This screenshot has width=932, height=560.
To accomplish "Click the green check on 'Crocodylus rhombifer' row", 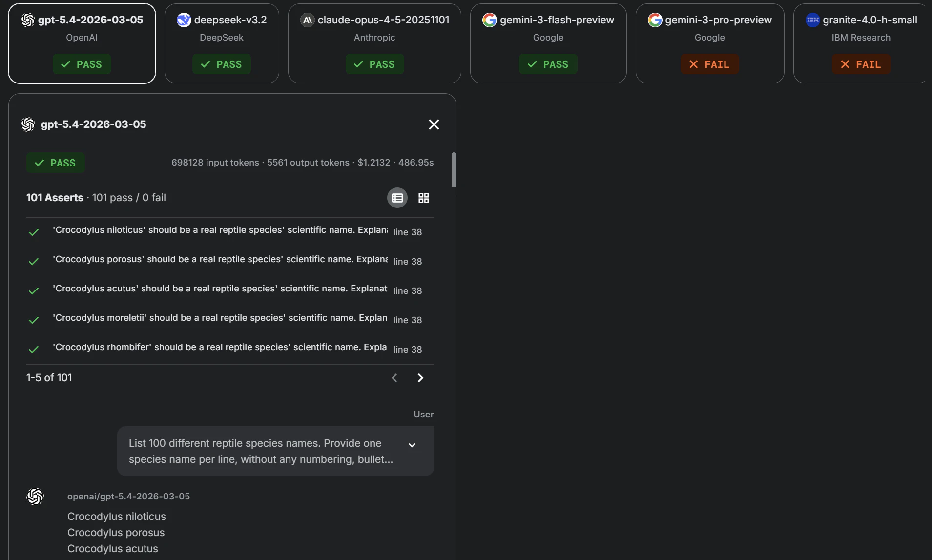I will pyautogui.click(x=34, y=350).
